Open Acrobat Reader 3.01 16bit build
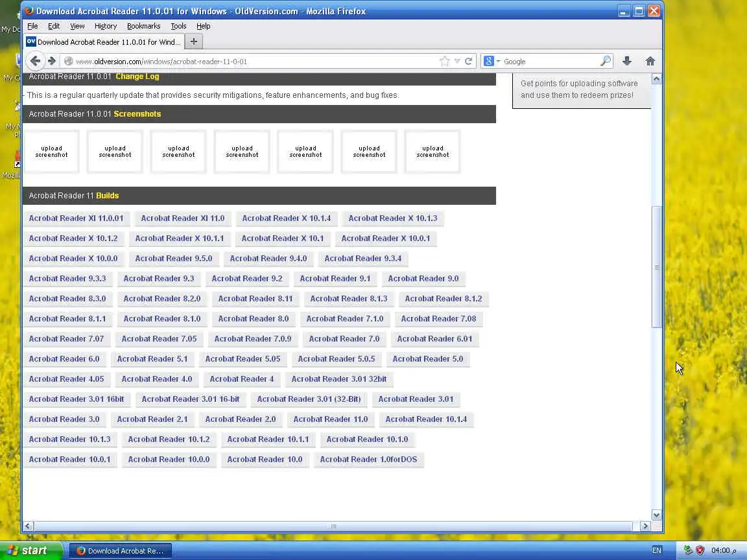 click(77, 399)
